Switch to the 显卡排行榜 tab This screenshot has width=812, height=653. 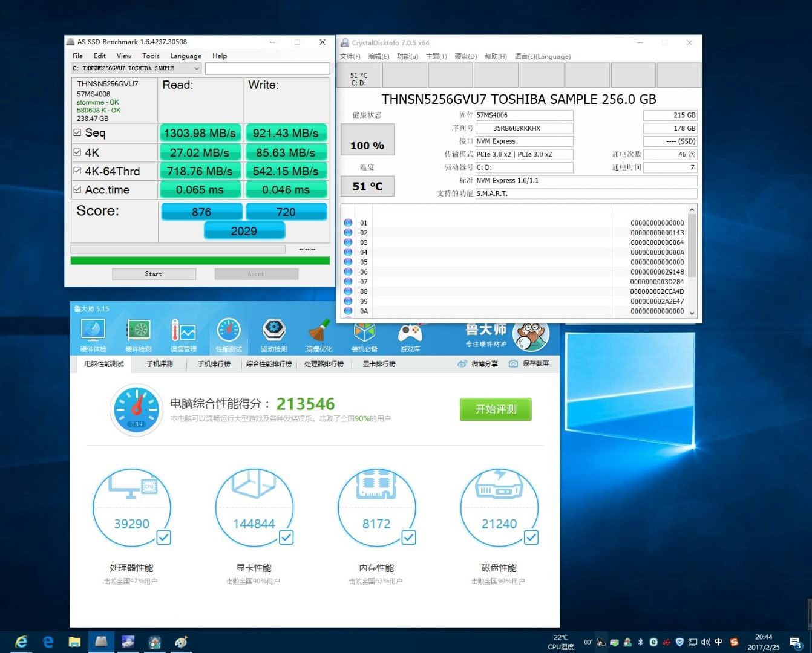pos(379,363)
